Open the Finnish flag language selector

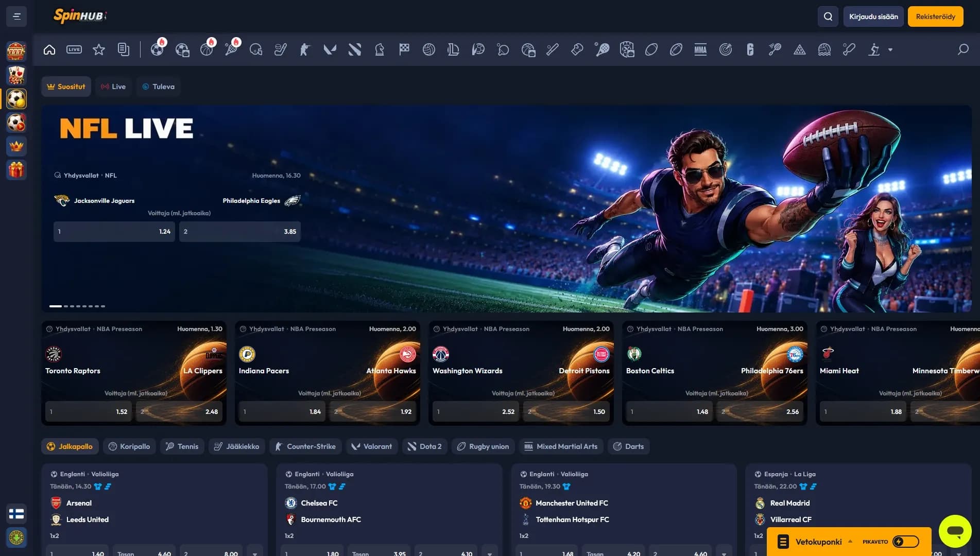pyautogui.click(x=16, y=514)
